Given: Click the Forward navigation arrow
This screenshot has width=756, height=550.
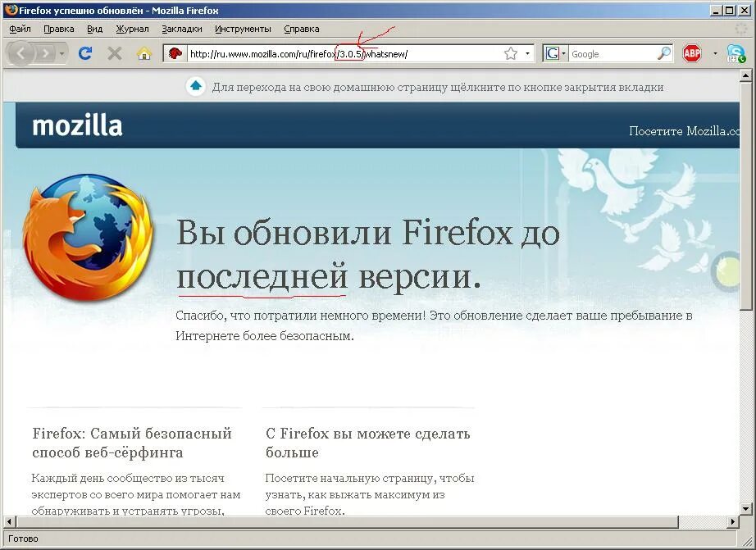Looking at the screenshot, I should (x=45, y=53).
